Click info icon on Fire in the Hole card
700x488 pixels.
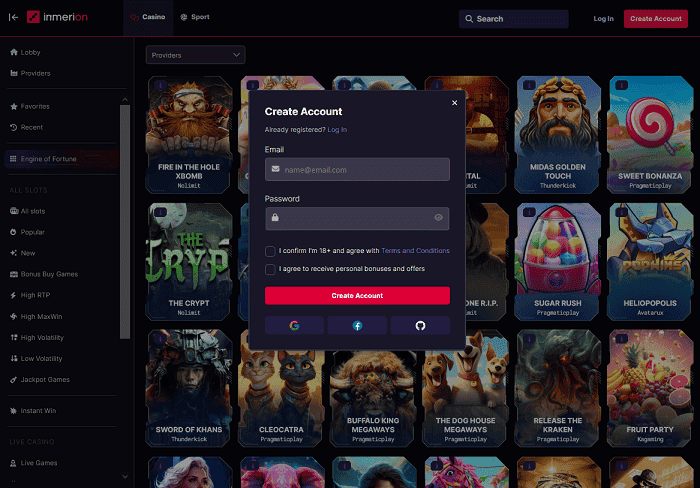point(160,85)
